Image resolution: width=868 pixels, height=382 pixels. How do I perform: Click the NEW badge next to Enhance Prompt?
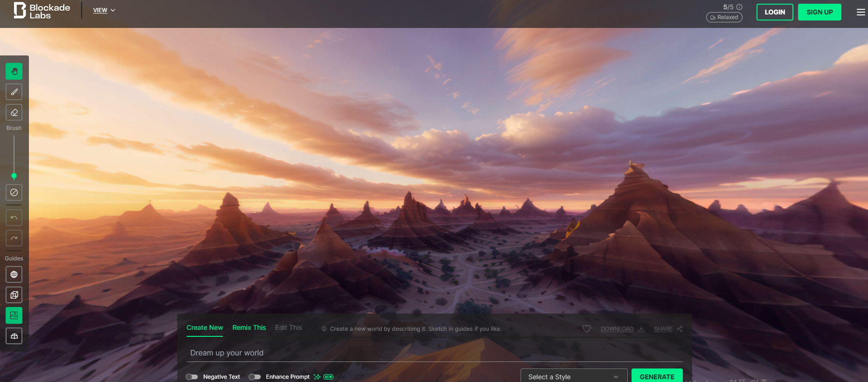[x=328, y=377]
